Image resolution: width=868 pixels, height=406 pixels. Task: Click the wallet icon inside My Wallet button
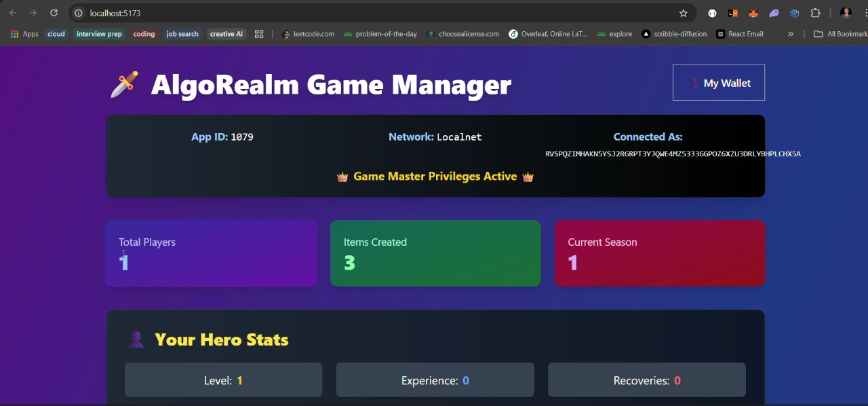pos(694,83)
